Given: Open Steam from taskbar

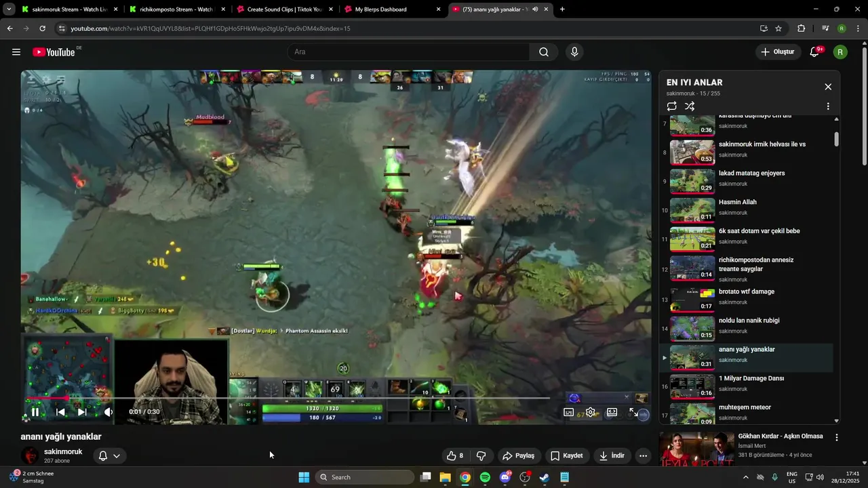Looking at the screenshot, I should point(545,477).
